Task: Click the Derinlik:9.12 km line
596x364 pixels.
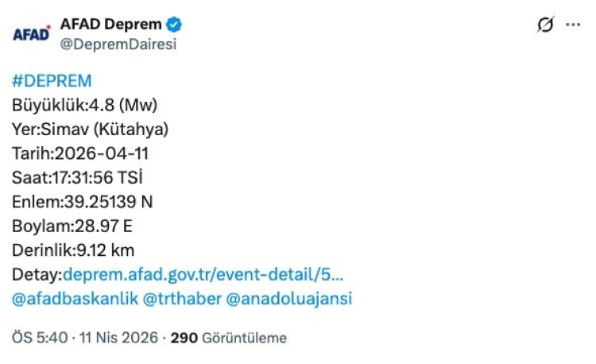Action: 73,250
